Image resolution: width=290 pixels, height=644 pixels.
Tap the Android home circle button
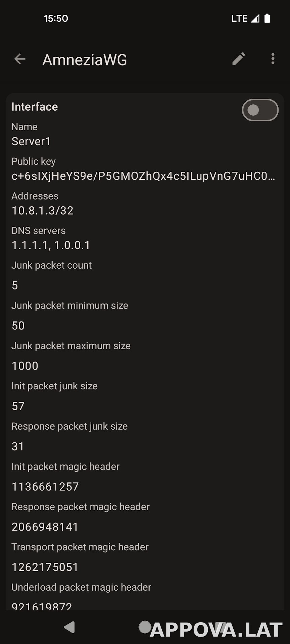click(x=145, y=627)
